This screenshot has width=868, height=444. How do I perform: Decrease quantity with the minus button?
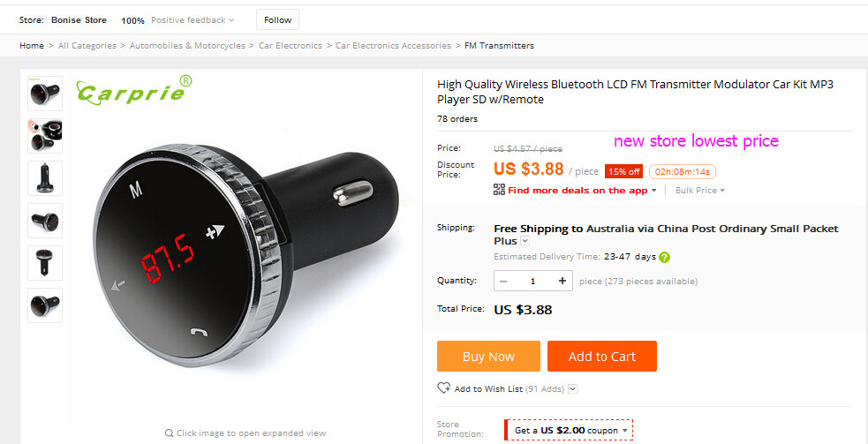(x=503, y=282)
